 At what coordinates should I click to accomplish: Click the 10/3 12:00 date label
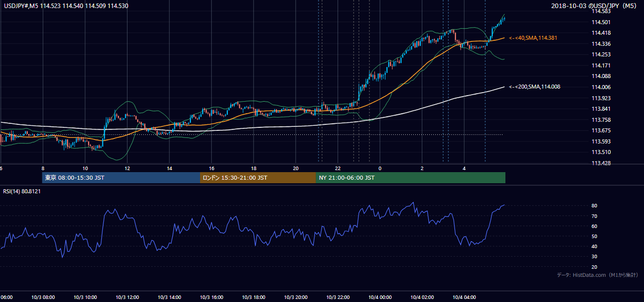[127, 297]
